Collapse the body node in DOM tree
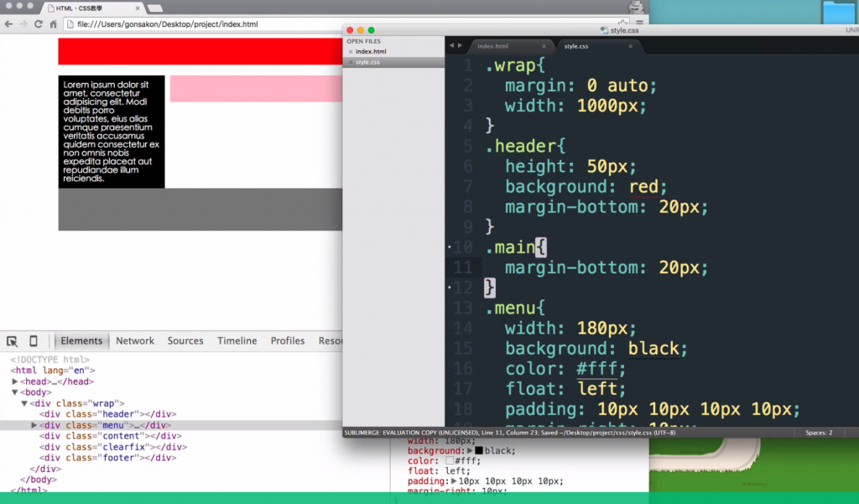 15,392
